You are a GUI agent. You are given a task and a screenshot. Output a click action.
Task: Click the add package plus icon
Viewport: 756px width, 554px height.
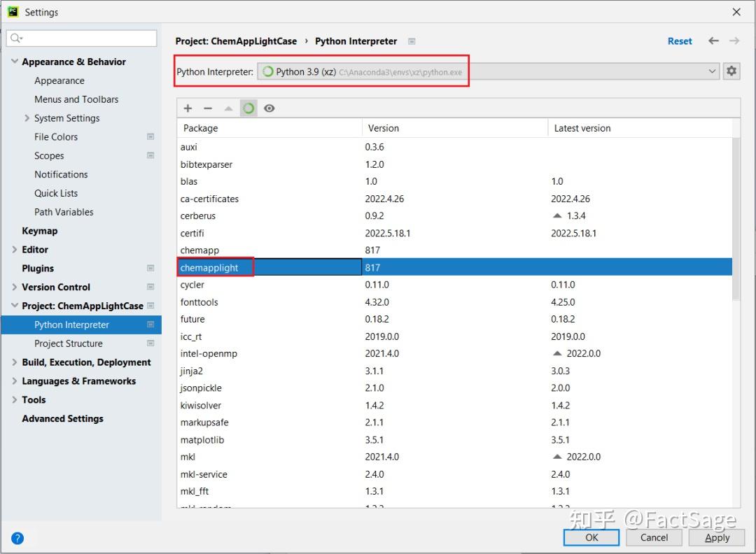tap(188, 108)
